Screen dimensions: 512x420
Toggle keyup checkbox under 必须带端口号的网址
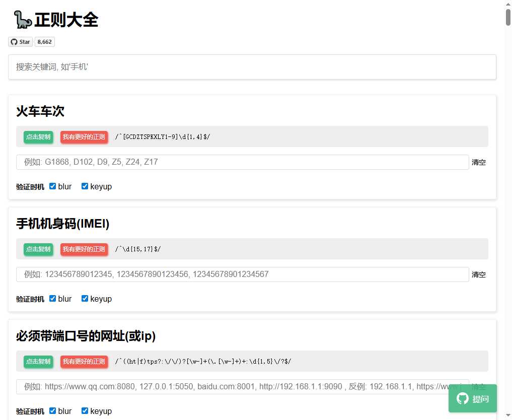(85, 411)
